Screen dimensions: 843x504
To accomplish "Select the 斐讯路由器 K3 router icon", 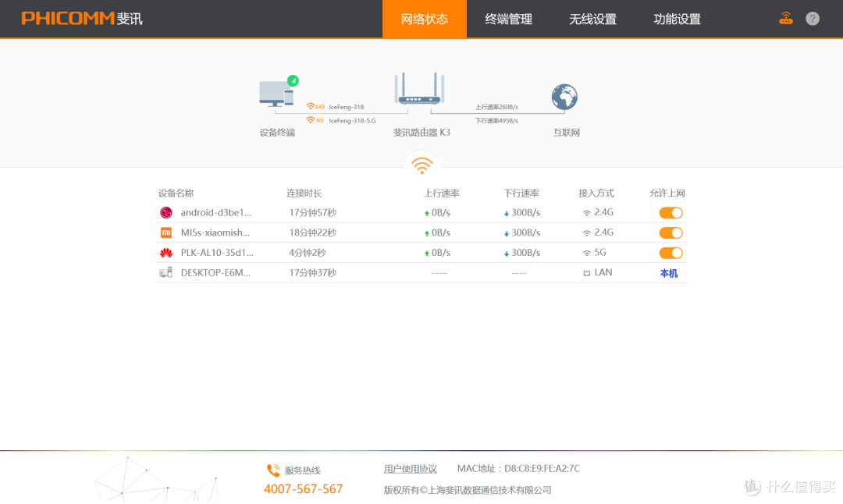I will coord(419,94).
